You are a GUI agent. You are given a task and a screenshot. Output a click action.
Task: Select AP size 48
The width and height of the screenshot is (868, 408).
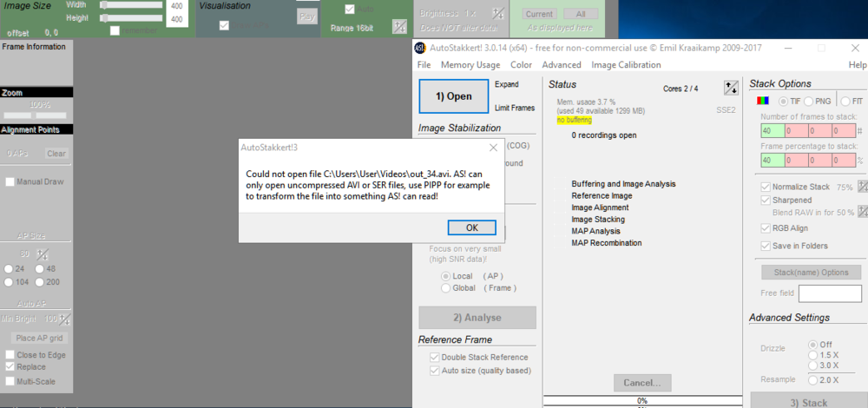(x=40, y=269)
